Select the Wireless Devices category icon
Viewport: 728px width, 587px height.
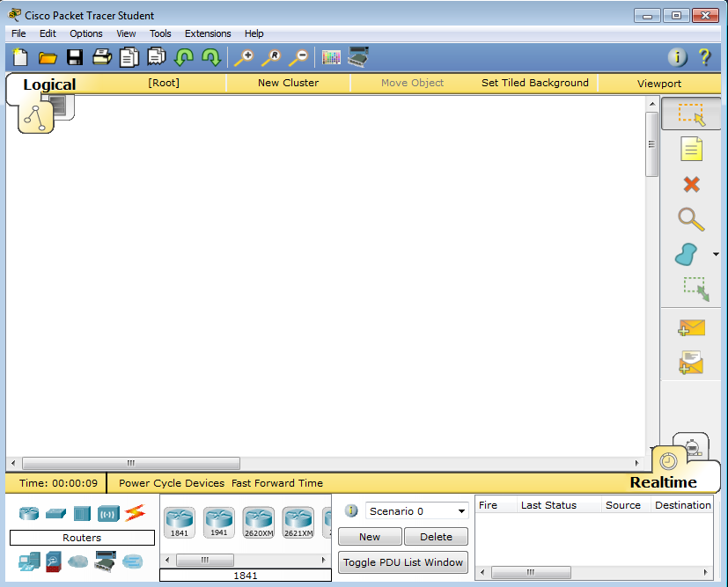pyautogui.click(x=108, y=514)
